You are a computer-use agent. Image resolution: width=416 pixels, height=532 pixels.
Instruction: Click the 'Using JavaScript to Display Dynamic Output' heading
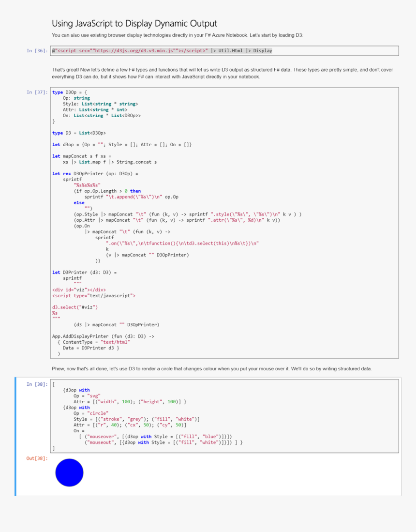tap(134, 23)
